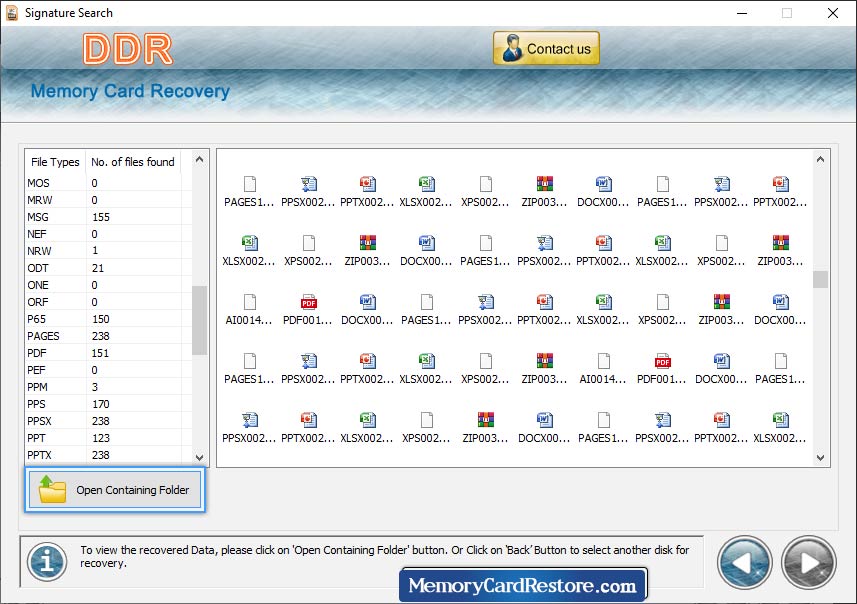The width and height of the screenshot is (857, 604).
Task: Click the information icon in the bottom message bar
Action: pos(45,561)
